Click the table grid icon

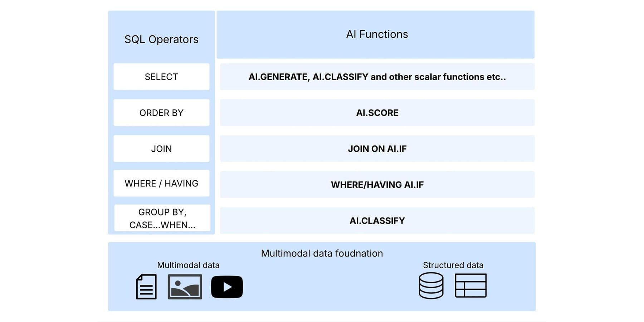(x=470, y=286)
